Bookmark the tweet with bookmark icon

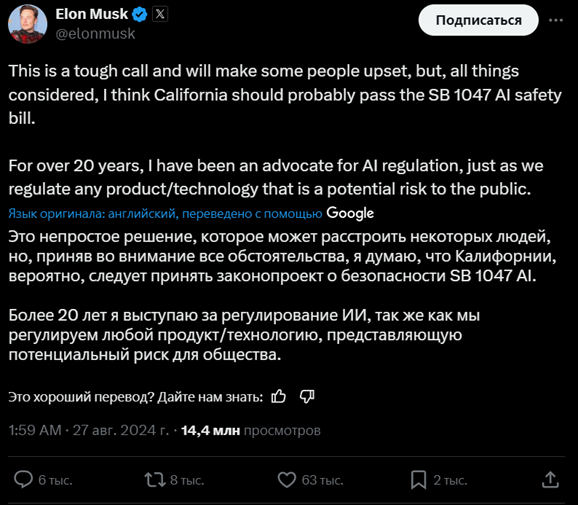418,480
